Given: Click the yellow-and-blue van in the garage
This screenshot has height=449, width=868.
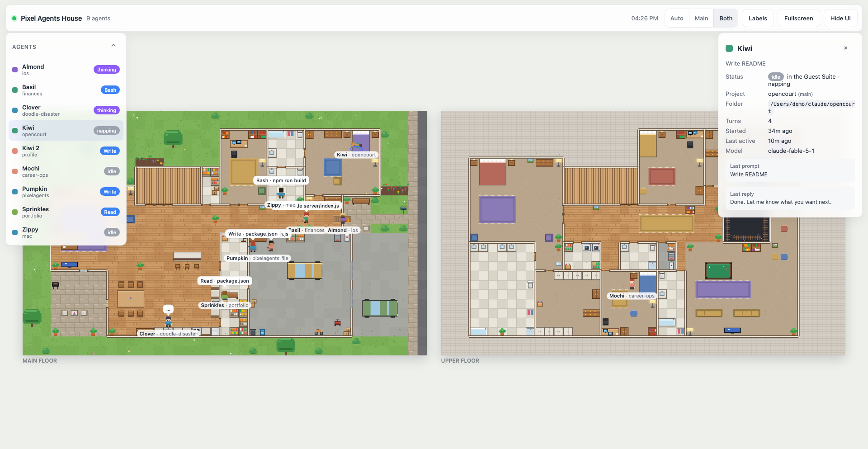Looking at the screenshot, I should (305, 271).
